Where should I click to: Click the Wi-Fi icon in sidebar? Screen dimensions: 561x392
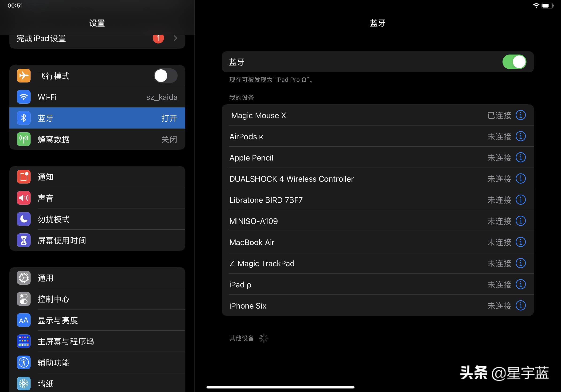pos(24,97)
